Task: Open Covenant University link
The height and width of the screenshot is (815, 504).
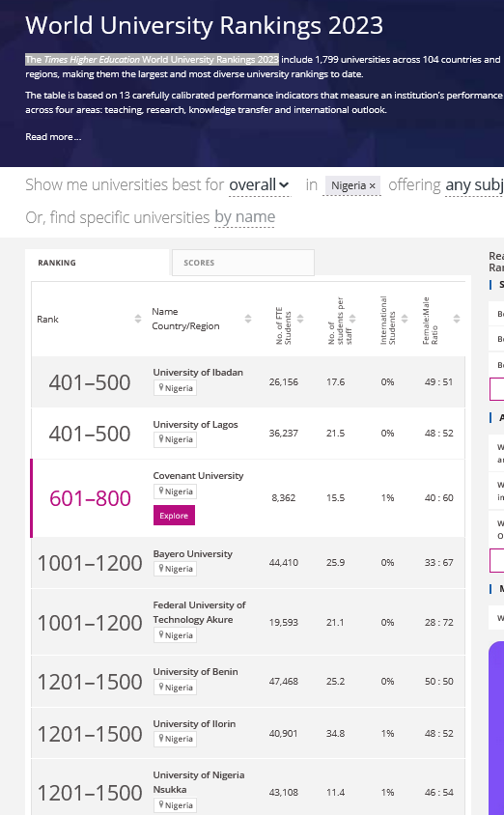Action: (x=198, y=476)
